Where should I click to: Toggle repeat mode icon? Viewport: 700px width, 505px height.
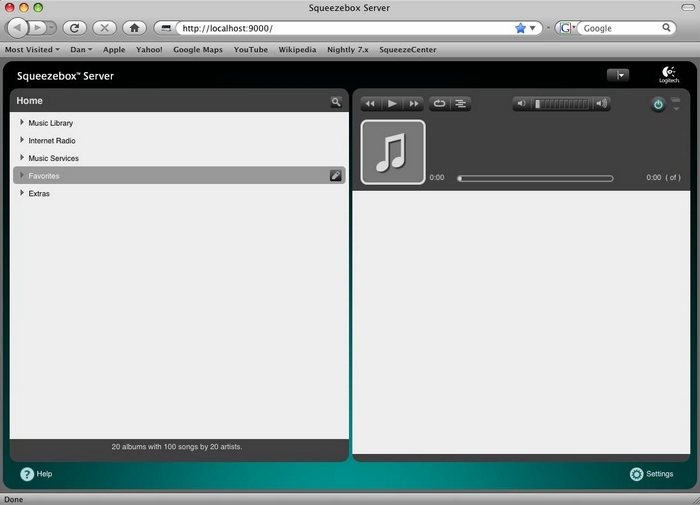click(439, 104)
